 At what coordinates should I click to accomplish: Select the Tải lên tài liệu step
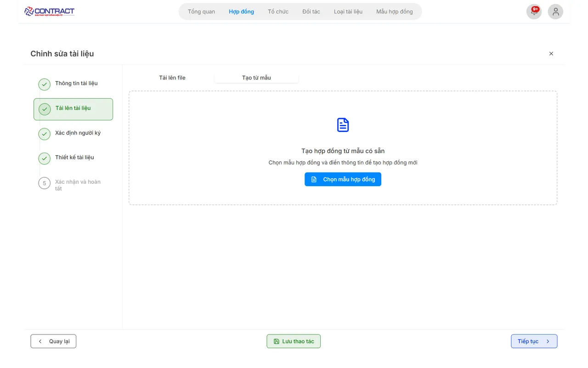pos(73,109)
